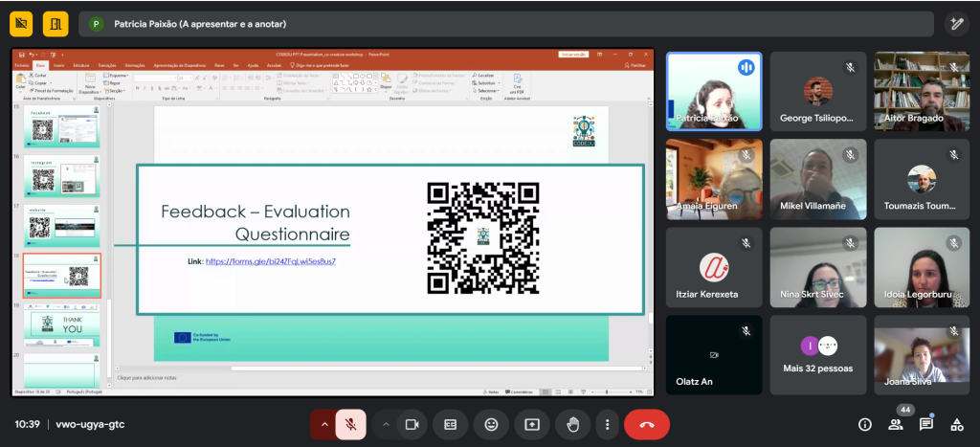Toggle the camera on or off
Image resolution: width=980 pixels, height=447 pixels.
[412, 424]
